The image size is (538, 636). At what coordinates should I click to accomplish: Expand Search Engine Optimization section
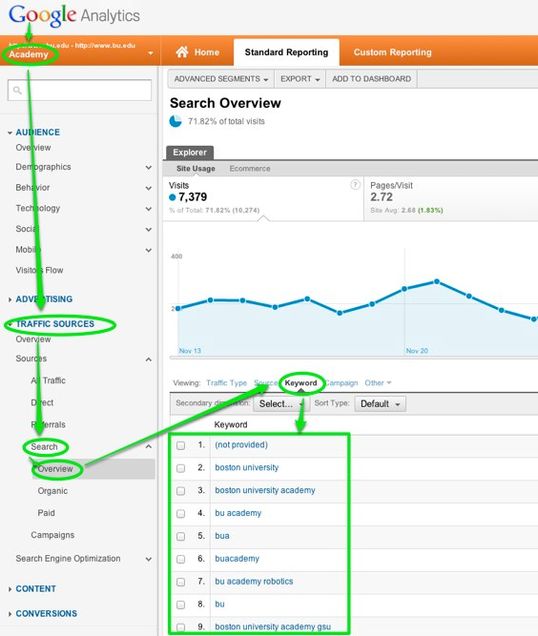tap(148, 559)
